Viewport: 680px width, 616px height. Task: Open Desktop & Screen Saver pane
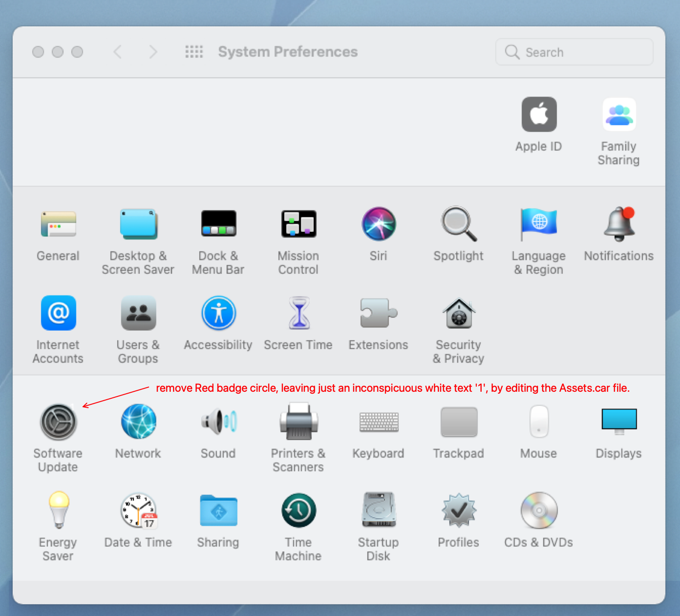[x=138, y=224]
